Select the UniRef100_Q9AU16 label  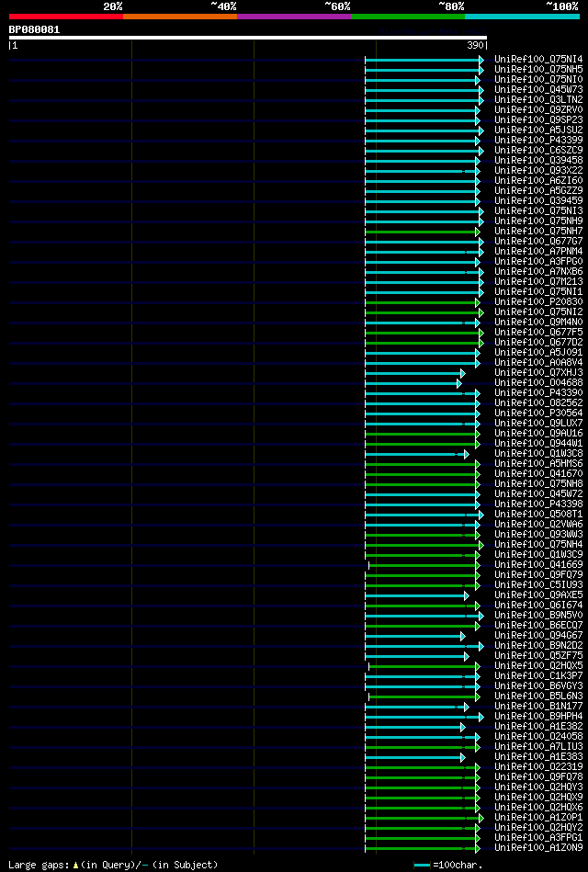pos(538,434)
